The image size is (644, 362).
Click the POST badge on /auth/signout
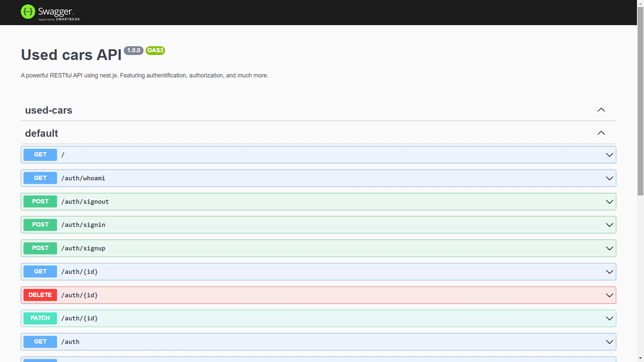pyautogui.click(x=40, y=201)
